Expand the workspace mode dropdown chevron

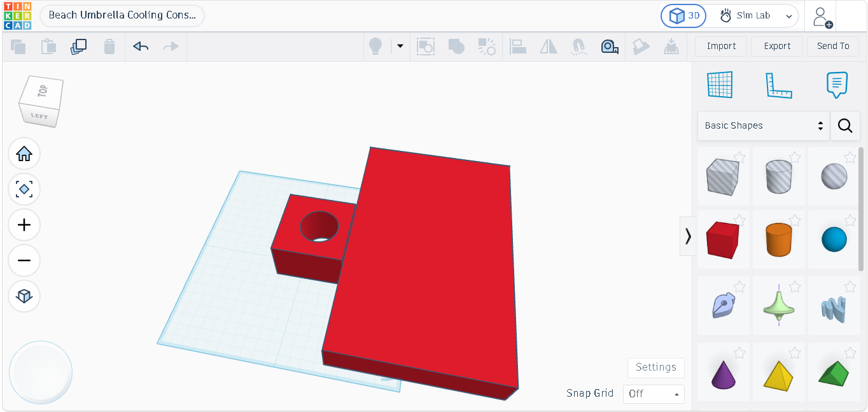(790, 17)
